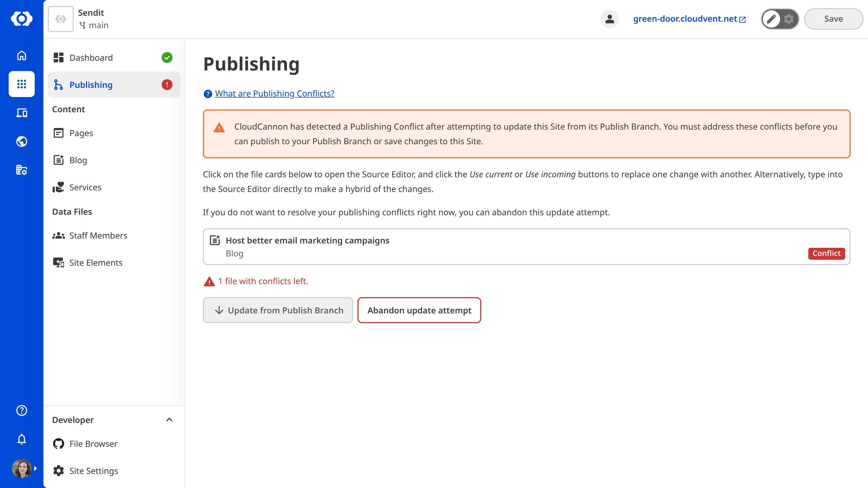The width and height of the screenshot is (868, 488).
Task: Select Publishing in the sidebar
Action: [x=114, y=85]
